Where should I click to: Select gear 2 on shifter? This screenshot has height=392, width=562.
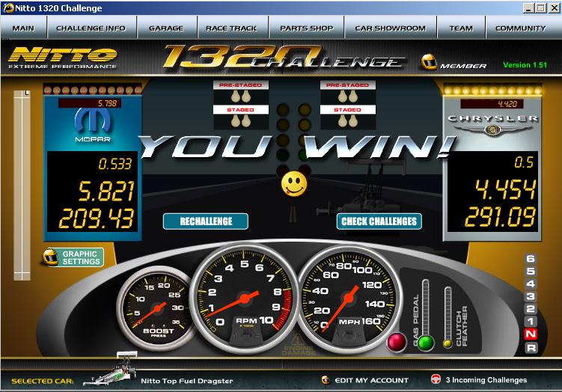[531, 309]
